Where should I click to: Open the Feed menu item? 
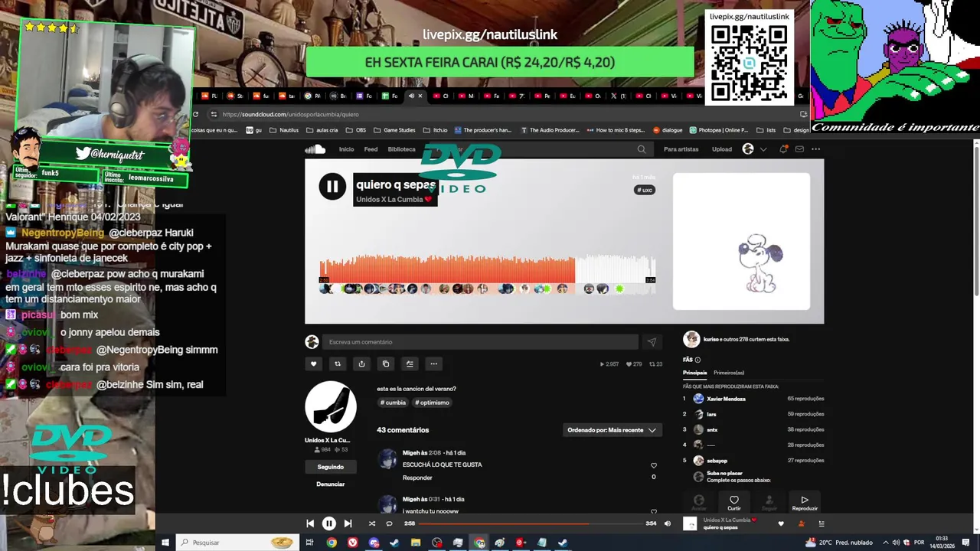pos(371,149)
